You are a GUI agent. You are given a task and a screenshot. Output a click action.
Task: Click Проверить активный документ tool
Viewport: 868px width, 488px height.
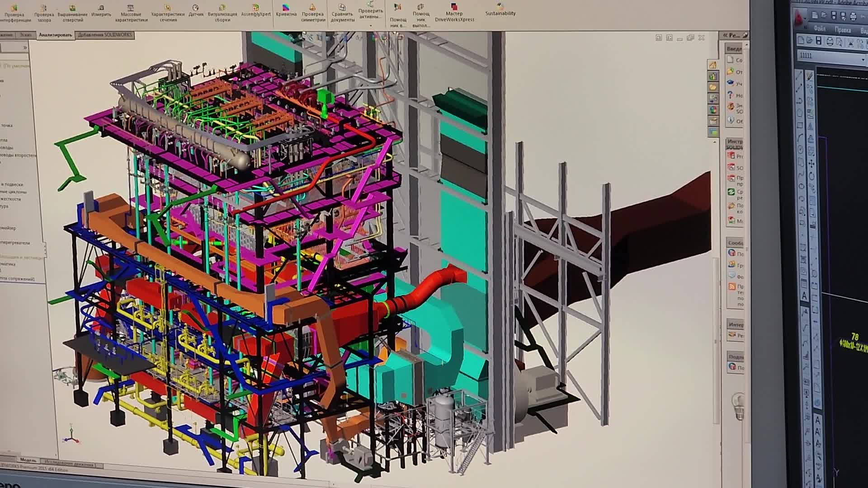click(x=370, y=11)
